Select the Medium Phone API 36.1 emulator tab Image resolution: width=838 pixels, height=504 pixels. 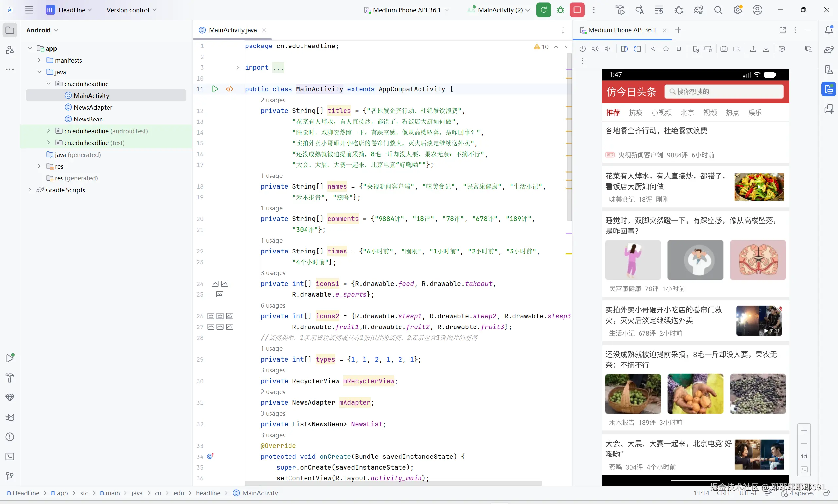coord(622,30)
